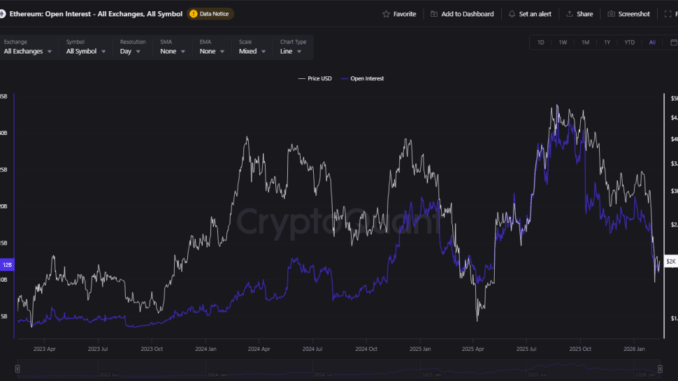Select the 1Y time range
Screen dimensions: 678x381
pyautogui.click(x=607, y=42)
